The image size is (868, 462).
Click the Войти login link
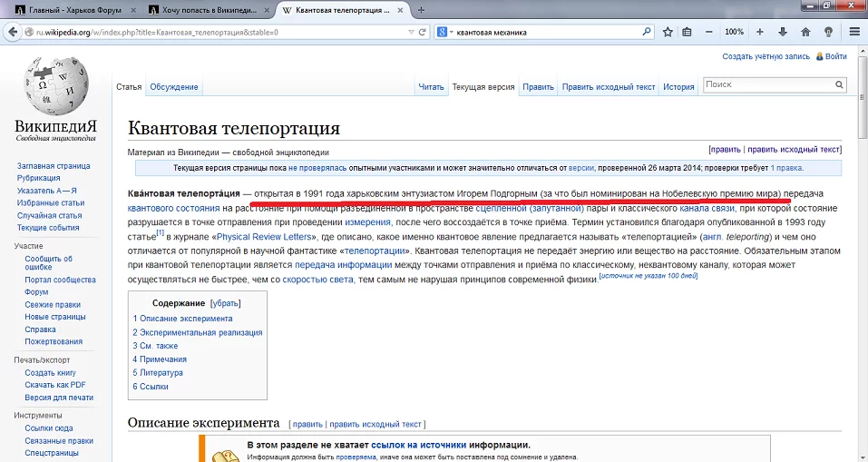[x=836, y=56]
